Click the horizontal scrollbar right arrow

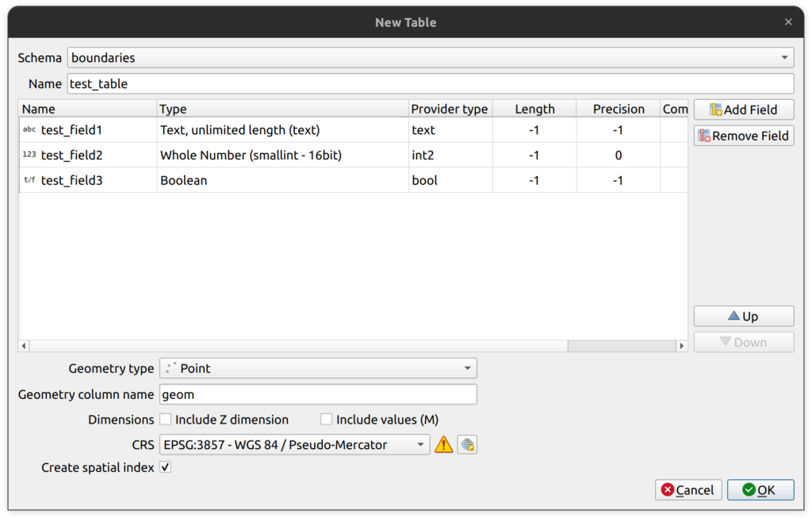coord(681,346)
